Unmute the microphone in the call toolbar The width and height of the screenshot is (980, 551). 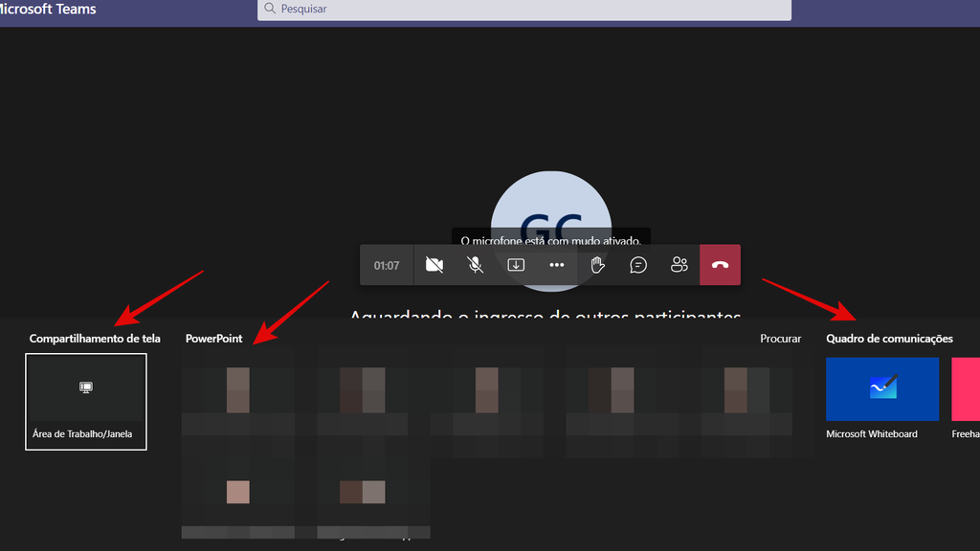[475, 265]
